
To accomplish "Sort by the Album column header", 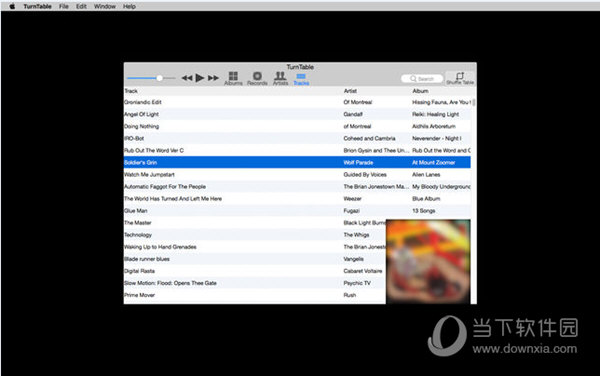I will click(420, 91).
